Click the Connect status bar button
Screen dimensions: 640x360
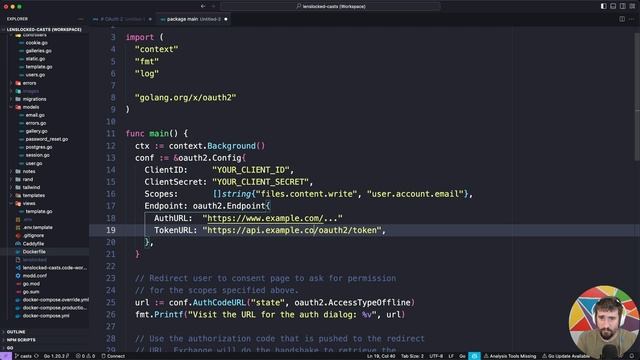click(113, 356)
